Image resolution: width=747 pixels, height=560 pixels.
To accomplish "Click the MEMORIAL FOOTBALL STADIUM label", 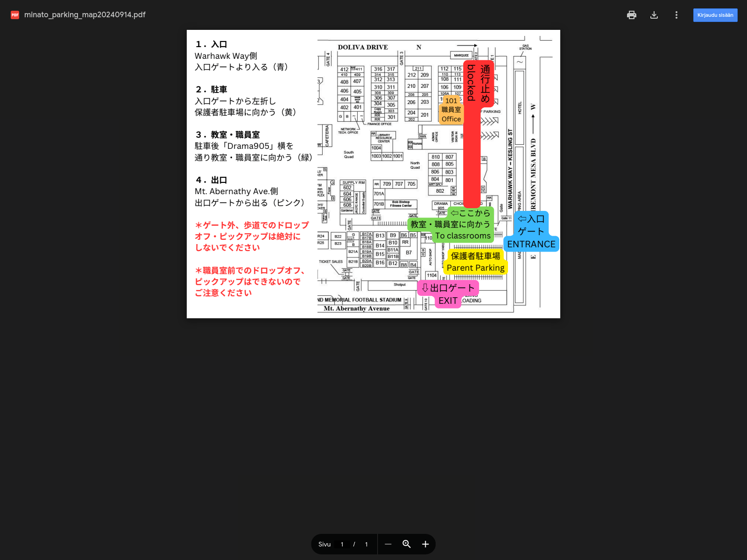I will [x=359, y=300].
